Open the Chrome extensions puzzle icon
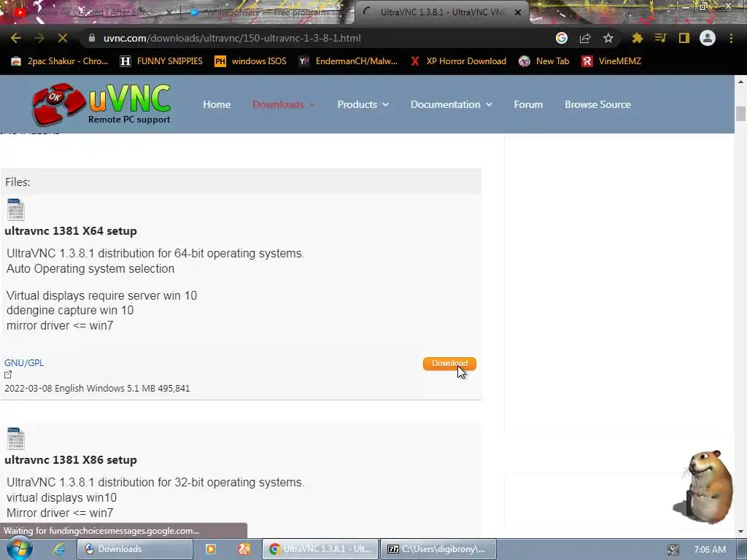The height and width of the screenshot is (560, 747). [638, 38]
